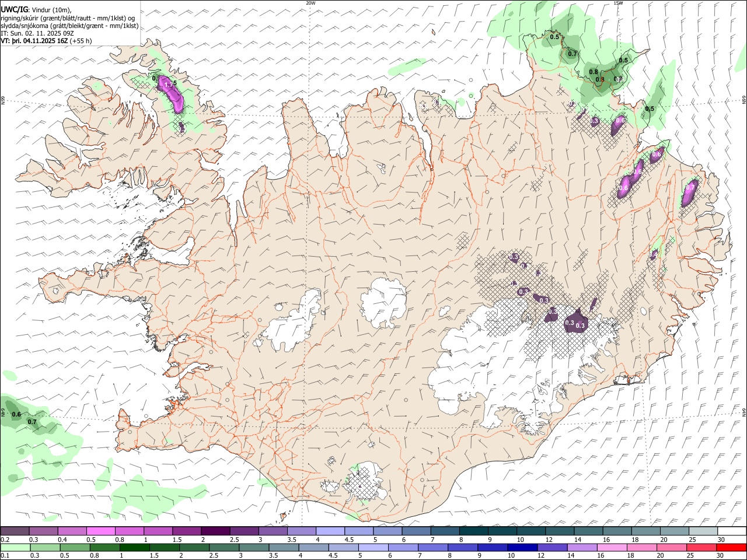Select lower legend swatch between 0.3 and 0.5
This screenshot has height=560, width=747.
tap(45, 547)
